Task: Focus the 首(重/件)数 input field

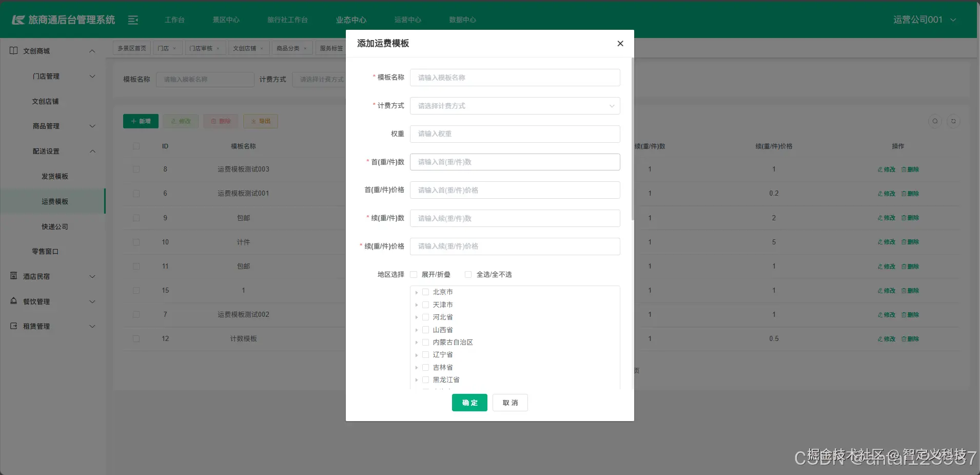Action: (x=515, y=162)
